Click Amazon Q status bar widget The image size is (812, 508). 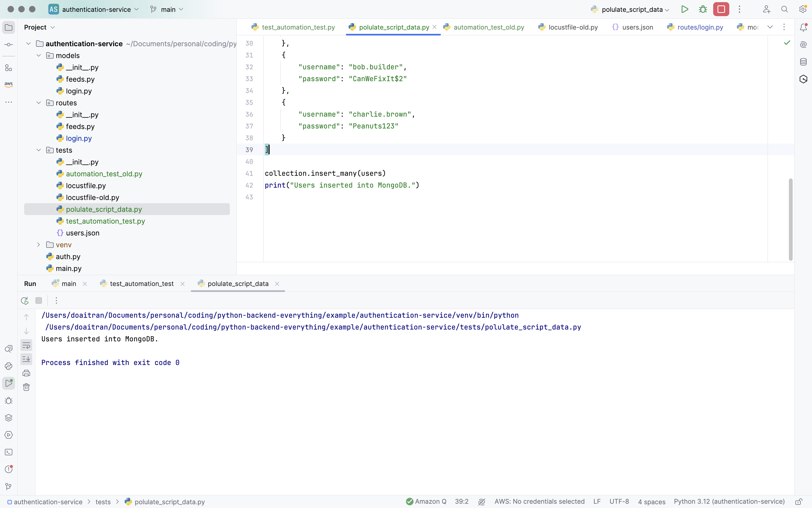(426, 502)
